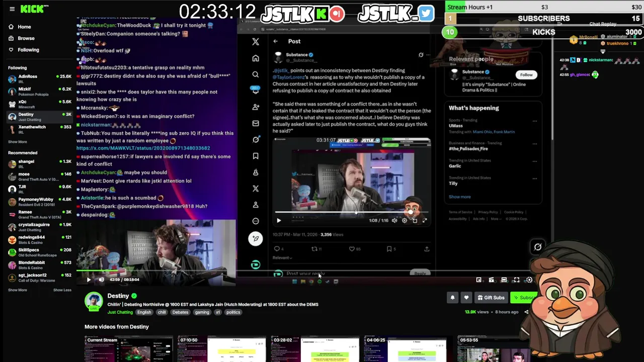Open the floating Grok button at the lower right

[x=538, y=246]
